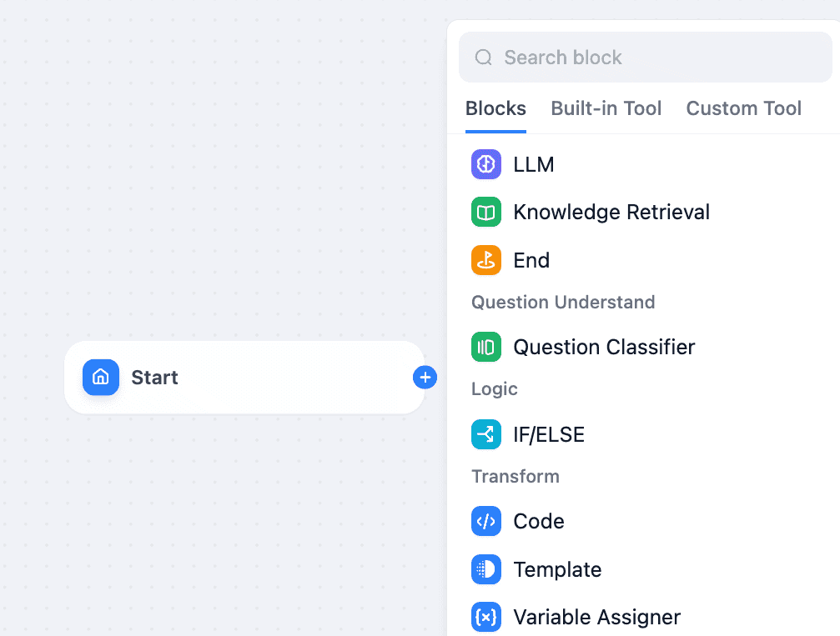This screenshot has height=636, width=840.
Task: Click the purple LLM block icon
Action: pyautogui.click(x=485, y=164)
